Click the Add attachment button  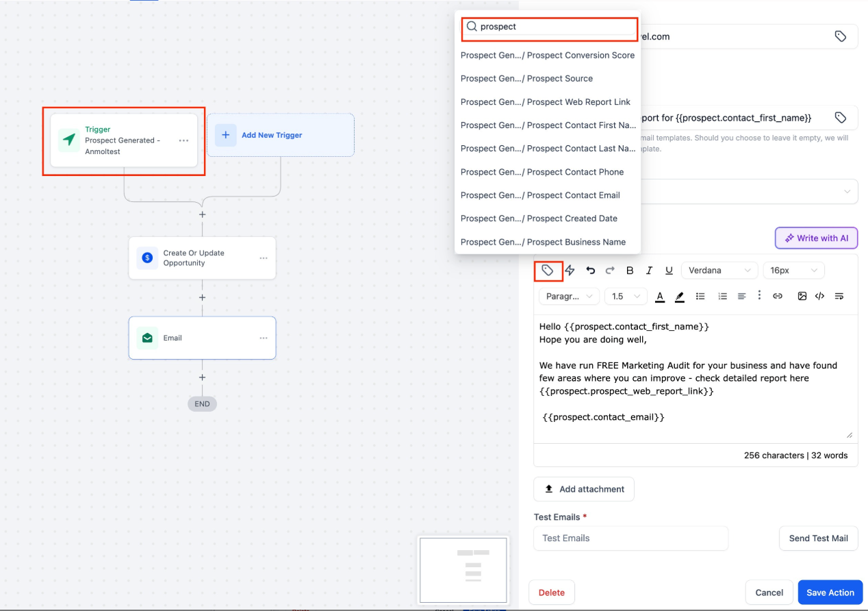pyautogui.click(x=584, y=489)
